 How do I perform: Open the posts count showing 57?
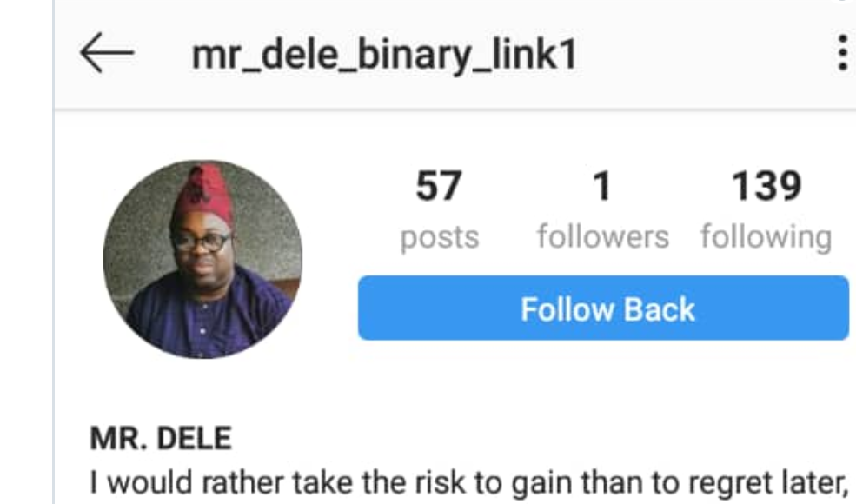439,186
